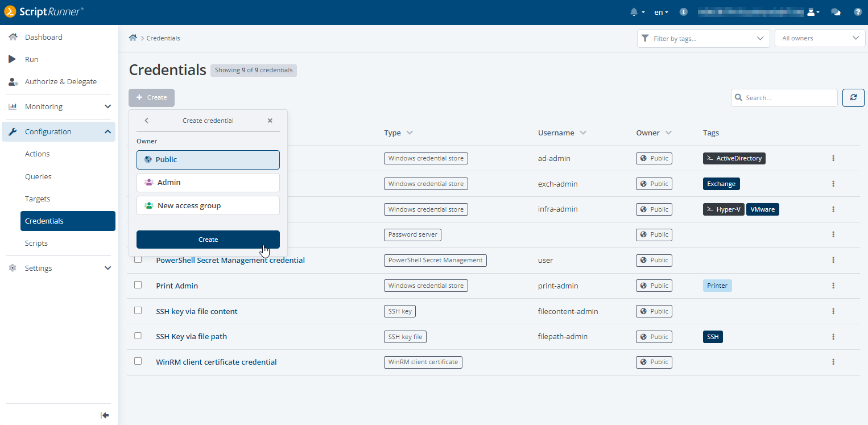Navigate to Targets in sidebar
The height and width of the screenshot is (425, 868).
point(38,199)
